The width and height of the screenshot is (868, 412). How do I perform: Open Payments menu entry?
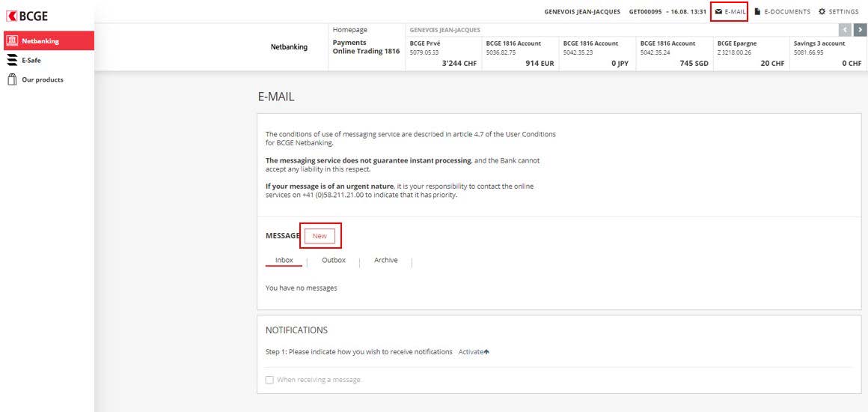(x=349, y=43)
